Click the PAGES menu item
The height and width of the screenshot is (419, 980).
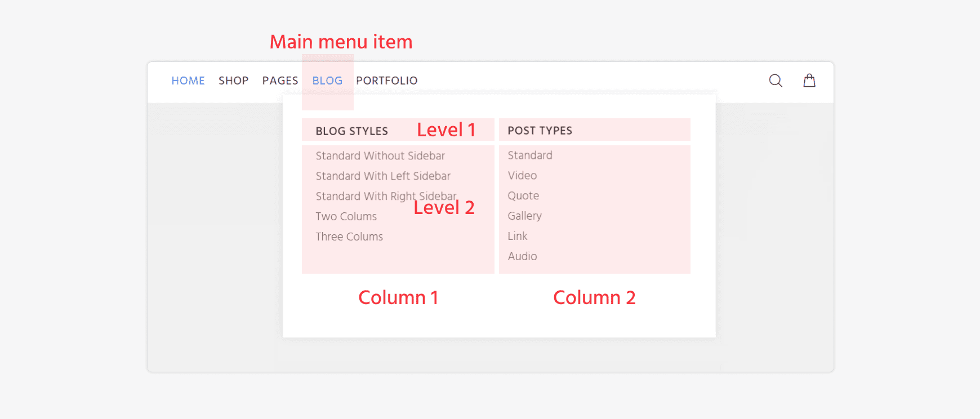280,81
